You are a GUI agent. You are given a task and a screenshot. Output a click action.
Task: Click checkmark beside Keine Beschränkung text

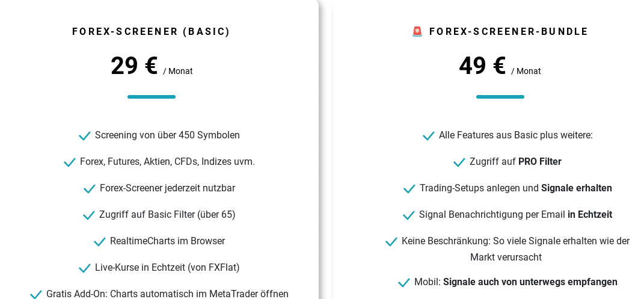point(391,242)
